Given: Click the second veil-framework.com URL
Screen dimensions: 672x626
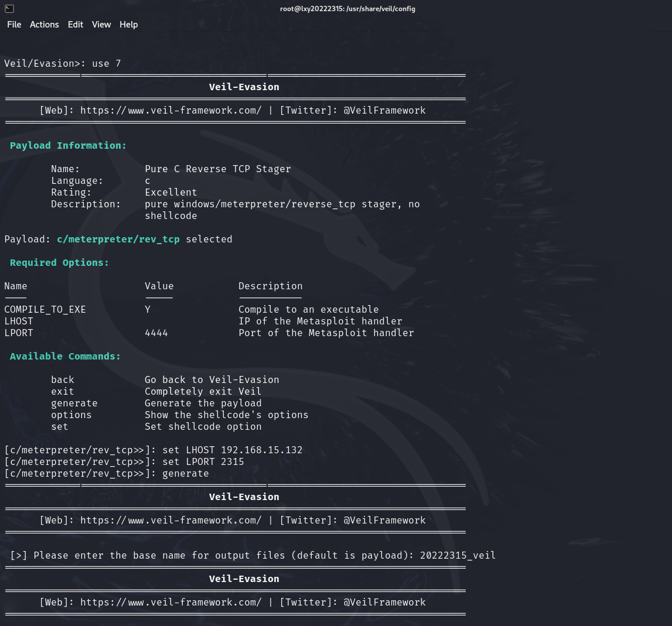Looking at the screenshot, I should (x=171, y=520).
